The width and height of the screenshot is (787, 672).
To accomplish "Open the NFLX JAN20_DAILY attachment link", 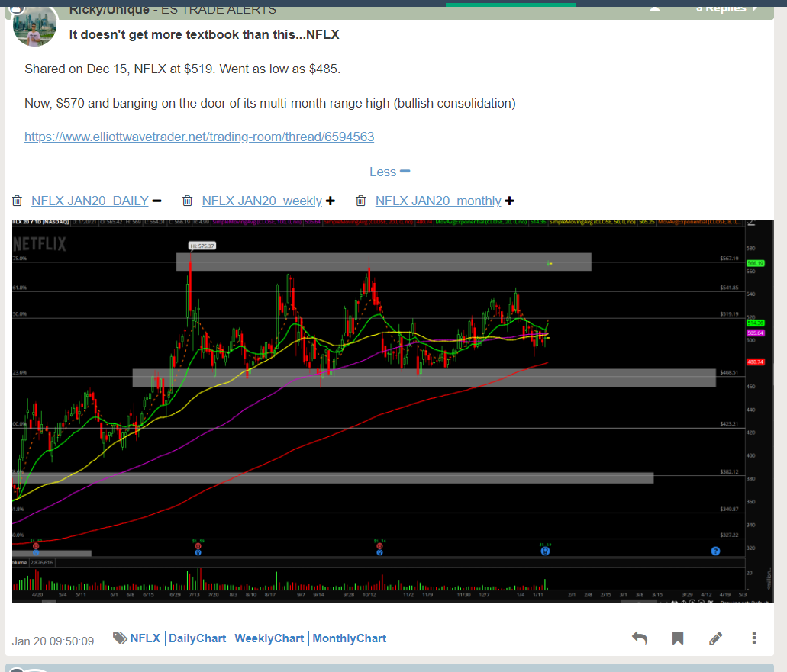I will coord(90,201).
